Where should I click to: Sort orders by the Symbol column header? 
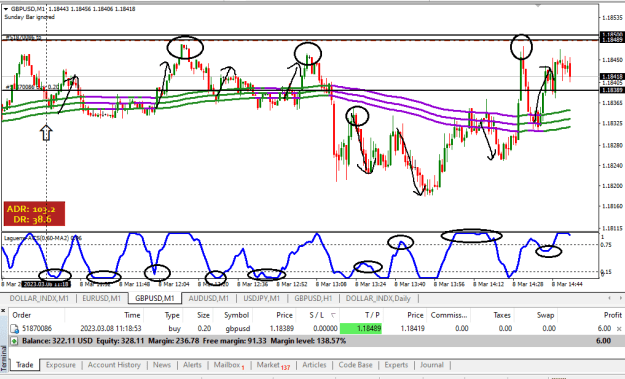(236, 315)
